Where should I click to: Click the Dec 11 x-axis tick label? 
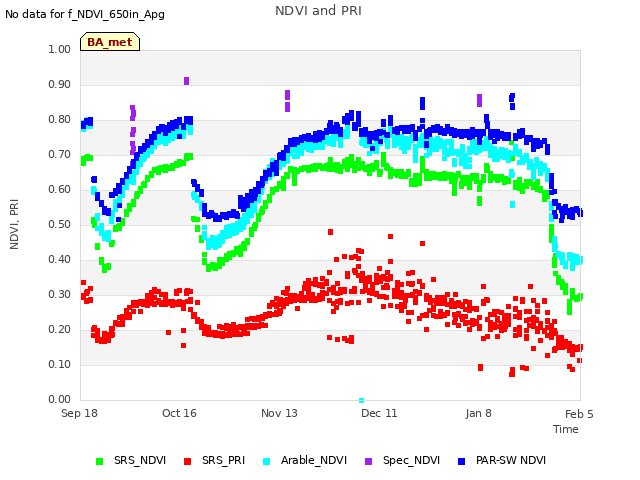379,413
